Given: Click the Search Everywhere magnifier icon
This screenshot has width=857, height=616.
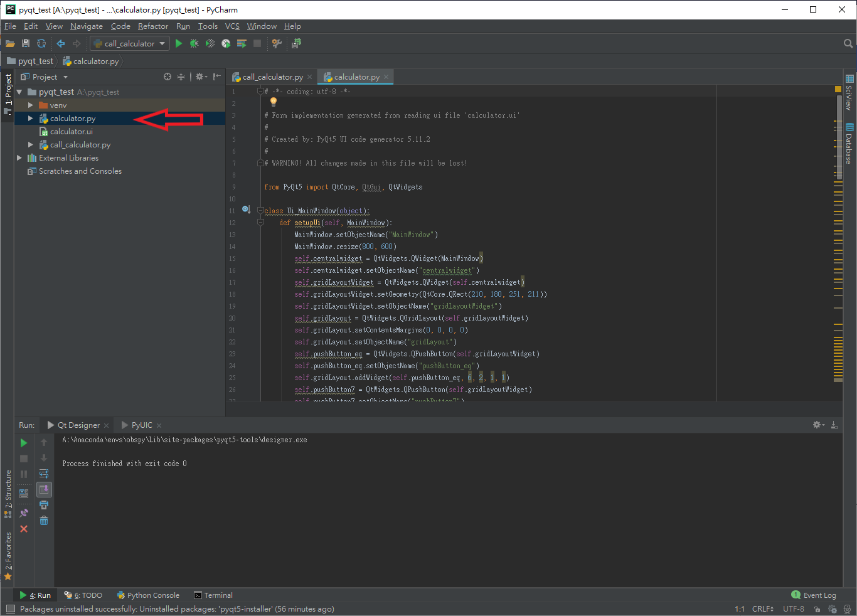Looking at the screenshot, I should pos(848,43).
